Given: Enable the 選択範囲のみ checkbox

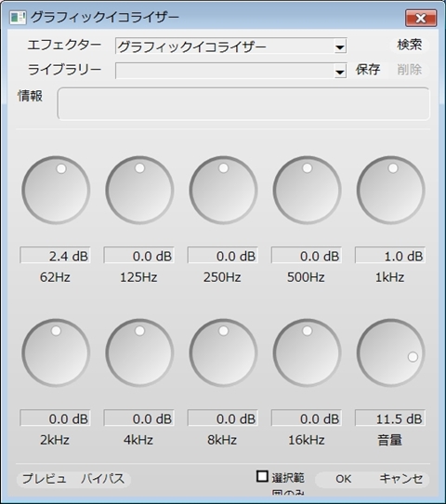Looking at the screenshot, I should pos(262,476).
